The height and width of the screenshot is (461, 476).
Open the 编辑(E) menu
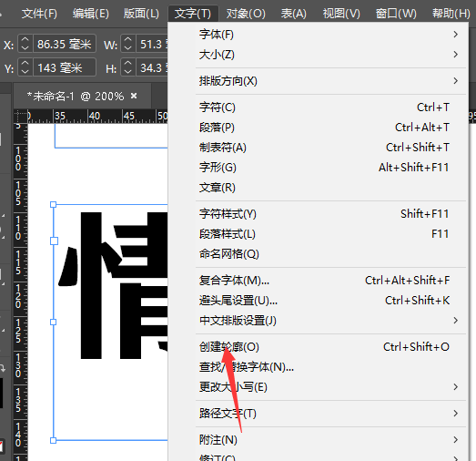pos(90,14)
